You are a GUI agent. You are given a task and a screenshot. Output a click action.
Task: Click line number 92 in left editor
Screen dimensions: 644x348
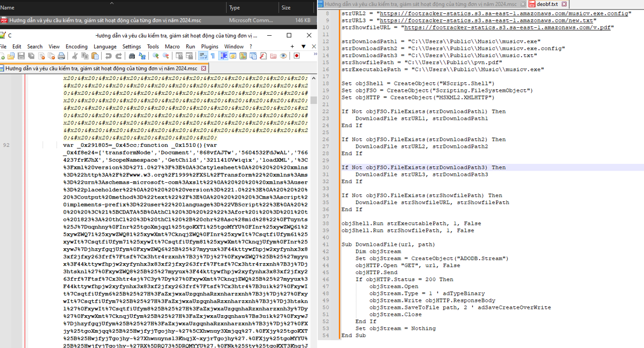click(x=6, y=145)
